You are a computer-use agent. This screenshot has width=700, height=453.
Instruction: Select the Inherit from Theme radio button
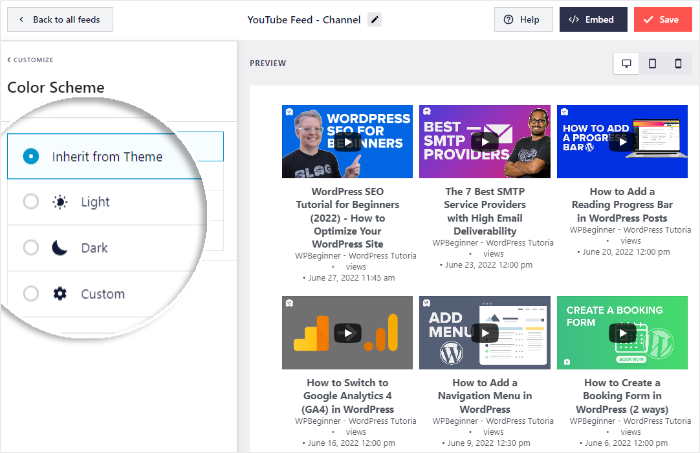tap(31, 156)
